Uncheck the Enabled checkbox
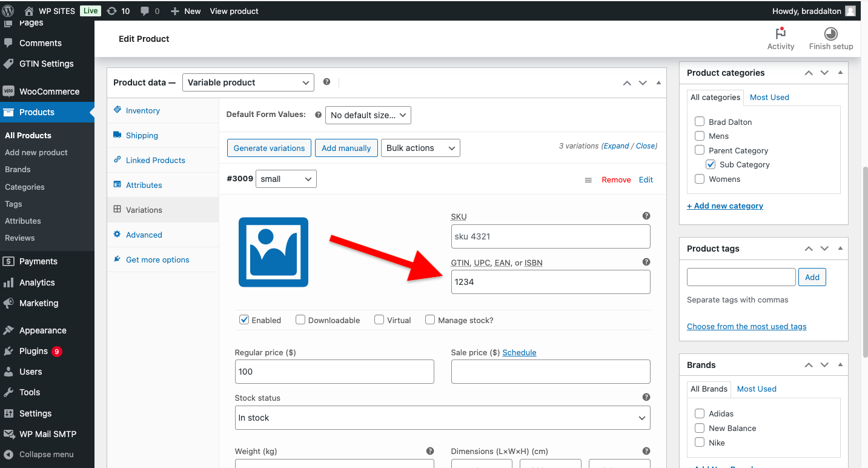This screenshot has height=468, width=868. 245,319
